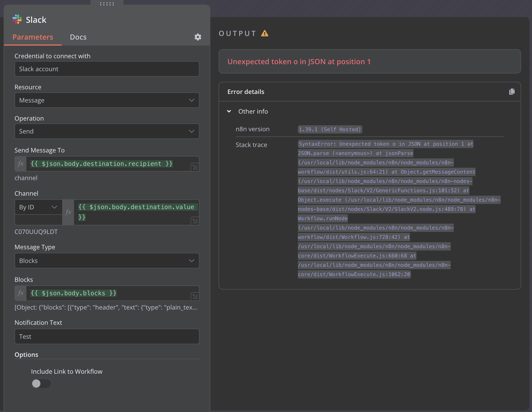Switch to the Docs tab
The width and height of the screenshot is (532, 412).
click(x=78, y=37)
